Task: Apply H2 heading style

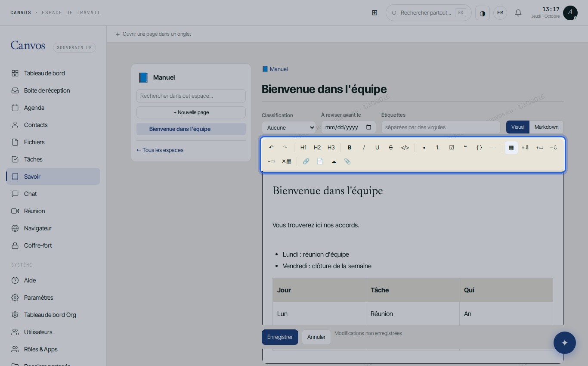Action: tap(317, 148)
